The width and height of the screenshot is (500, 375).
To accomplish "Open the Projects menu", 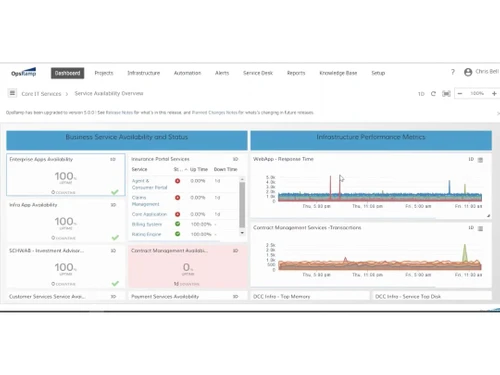I will pos(104,73).
